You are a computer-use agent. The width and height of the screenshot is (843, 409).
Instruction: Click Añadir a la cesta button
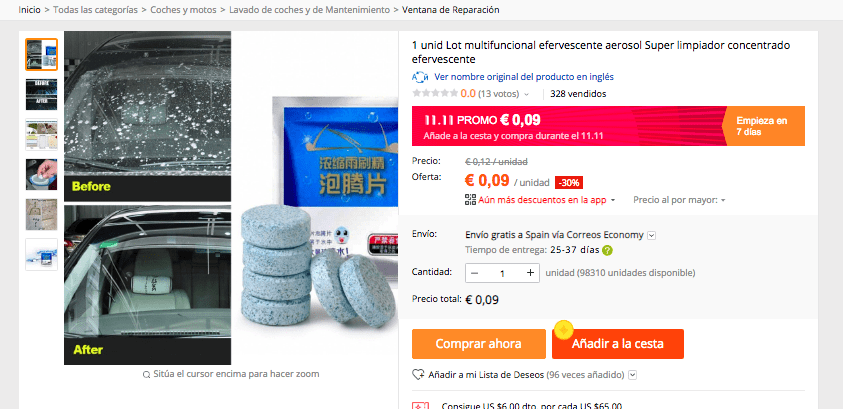(x=618, y=344)
